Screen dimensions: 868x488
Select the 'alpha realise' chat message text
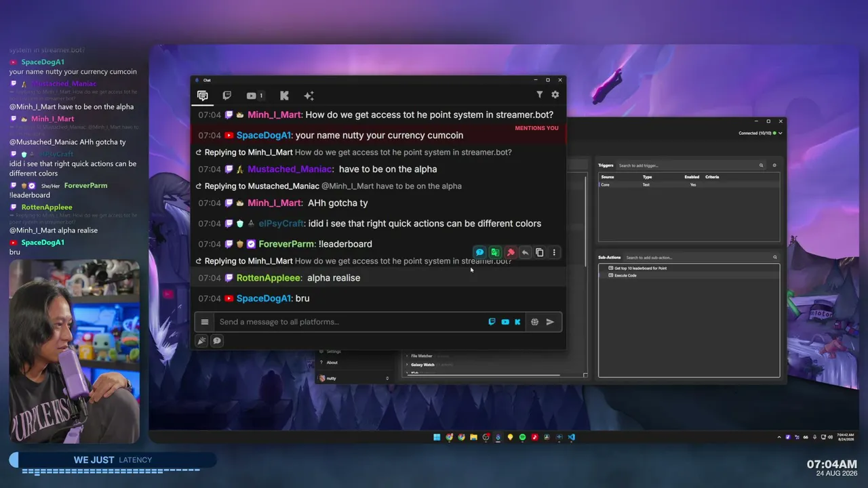coord(334,277)
